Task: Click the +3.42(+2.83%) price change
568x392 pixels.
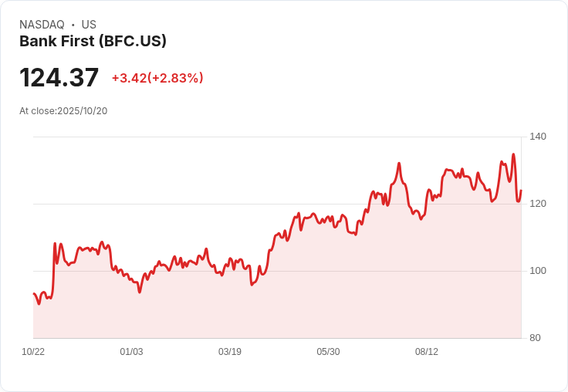Action: 157,78
